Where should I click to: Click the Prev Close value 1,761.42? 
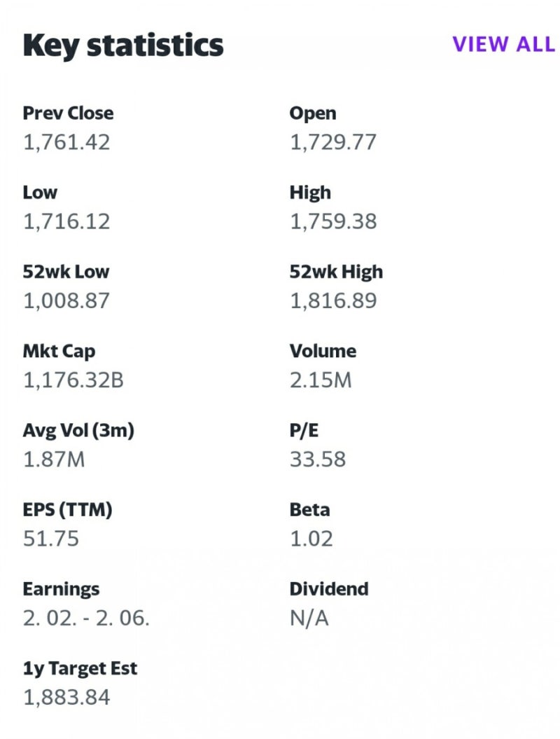[66, 142]
